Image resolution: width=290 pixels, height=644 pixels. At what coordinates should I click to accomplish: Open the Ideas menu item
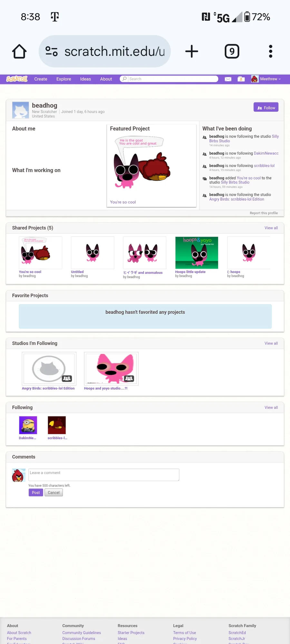point(85,79)
